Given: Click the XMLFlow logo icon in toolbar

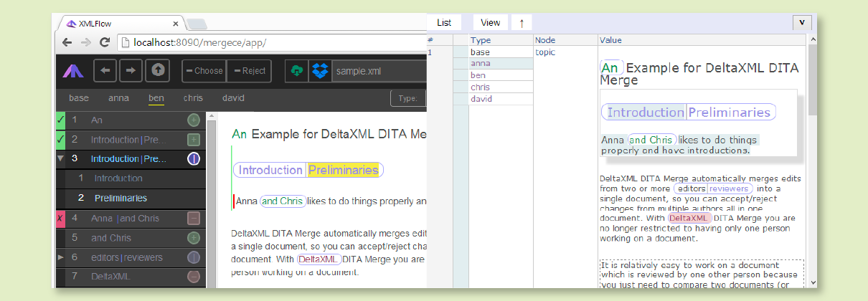Looking at the screenshot, I should point(73,71).
